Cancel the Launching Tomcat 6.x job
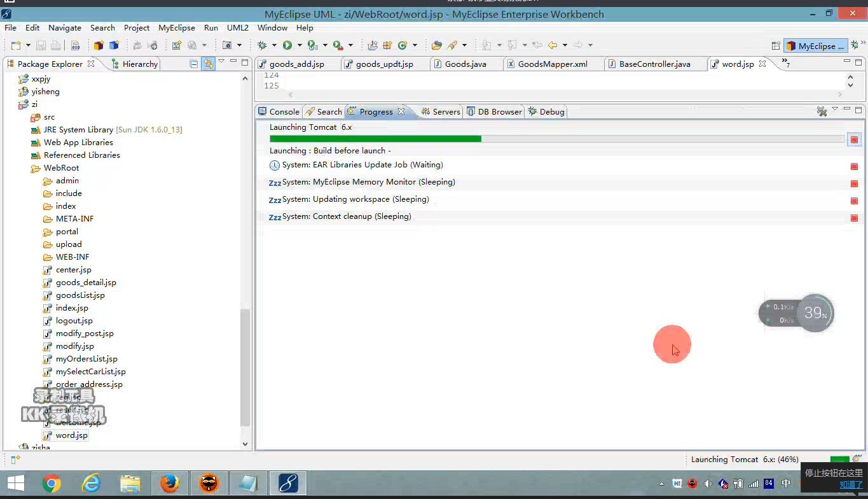The image size is (868, 499). pyautogui.click(x=854, y=139)
